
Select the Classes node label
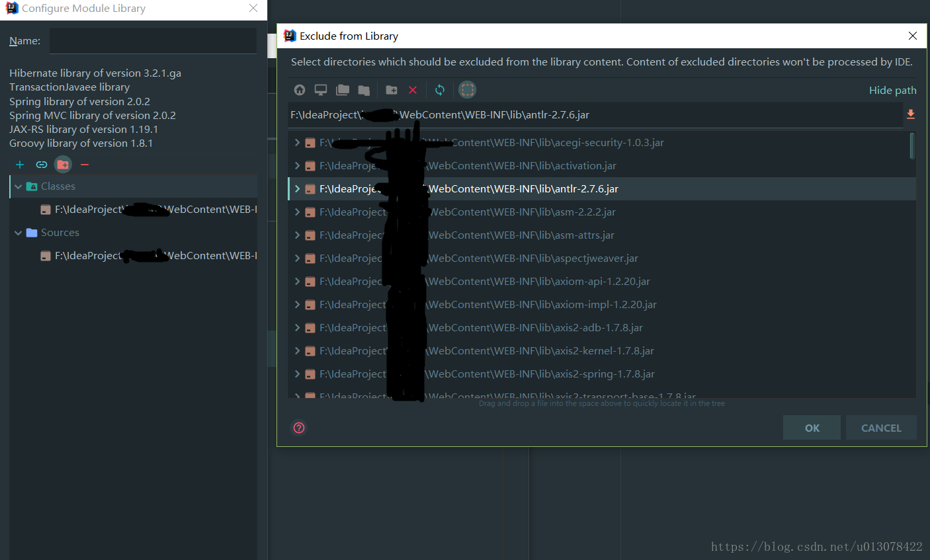click(x=58, y=186)
